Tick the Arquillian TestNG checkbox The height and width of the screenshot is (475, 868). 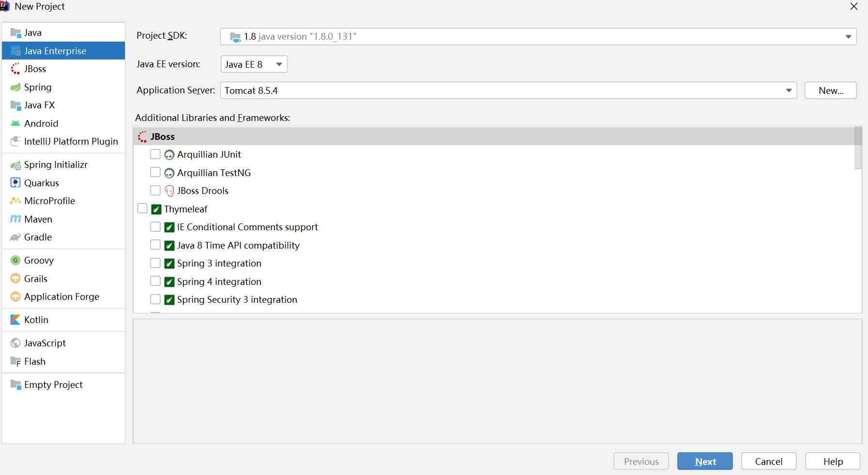(x=155, y=172)
